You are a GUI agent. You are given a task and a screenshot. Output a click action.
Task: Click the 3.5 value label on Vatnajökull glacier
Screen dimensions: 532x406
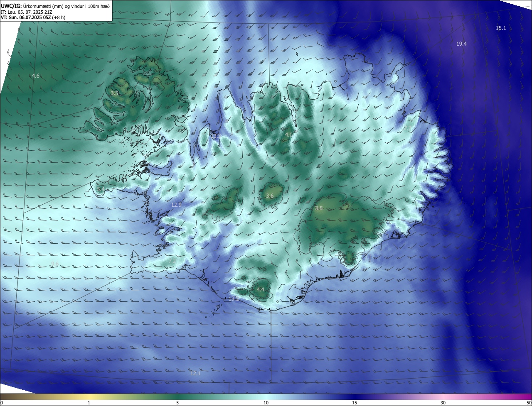tap(319, 208)
